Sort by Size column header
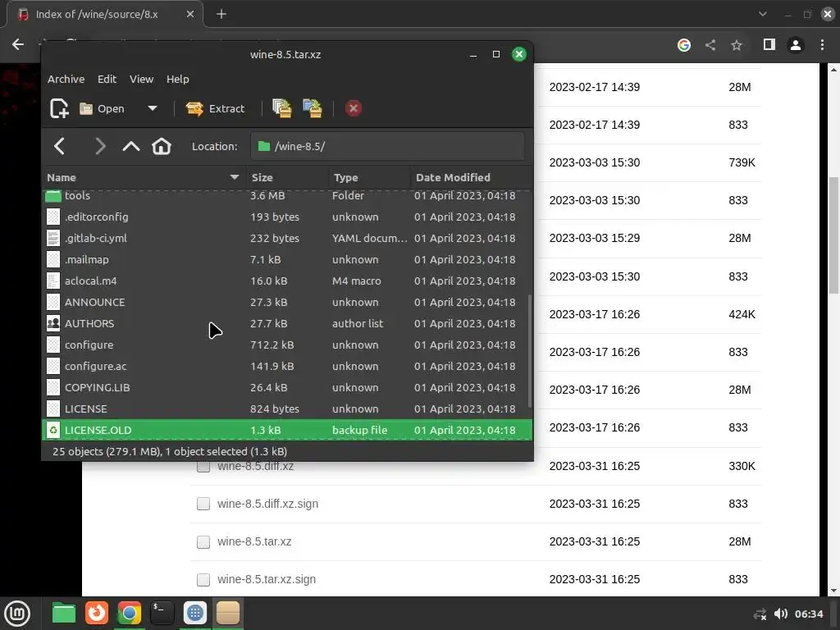 (287, 177)
